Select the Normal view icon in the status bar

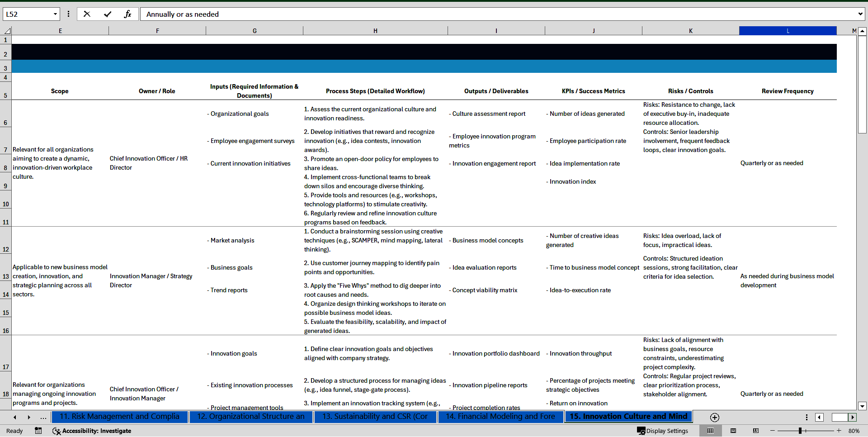click(711, 431)
